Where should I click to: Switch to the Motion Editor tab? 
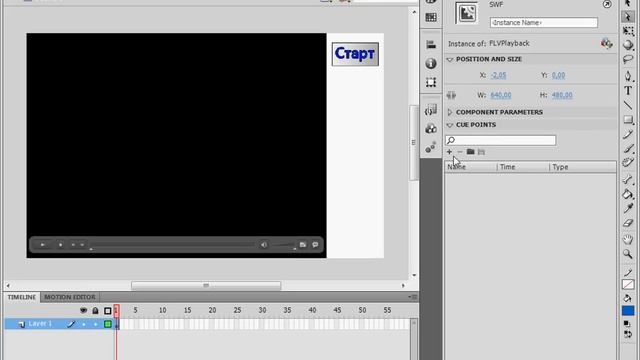pos(70,297)
